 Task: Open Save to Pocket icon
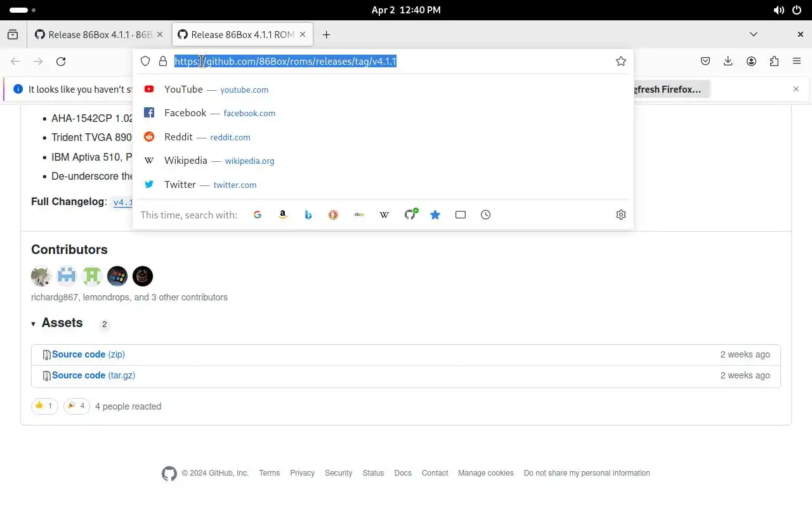pyautogui.click(x=705, y=62)
